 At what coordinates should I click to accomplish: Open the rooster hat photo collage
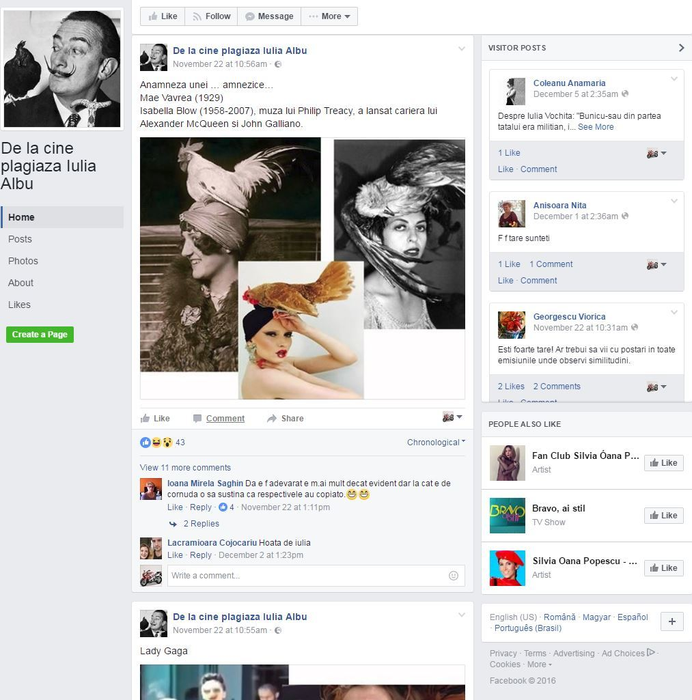(x=302, y=268)
